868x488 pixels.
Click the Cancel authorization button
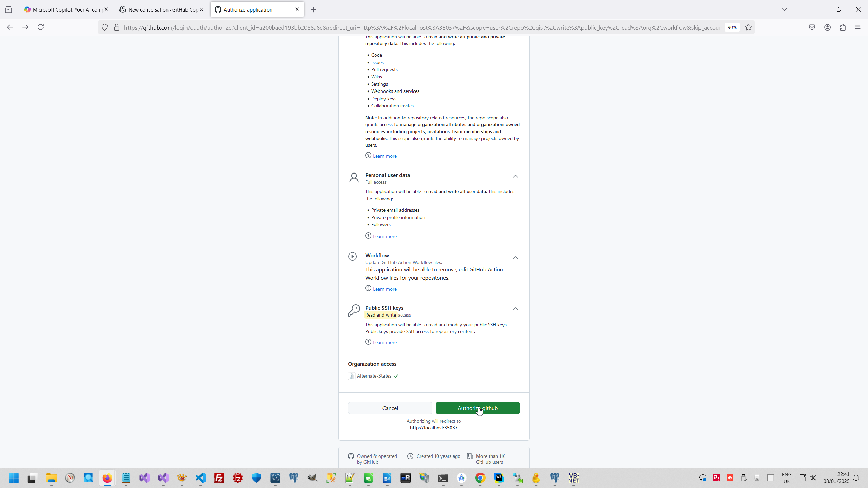[x=390, y=408]
